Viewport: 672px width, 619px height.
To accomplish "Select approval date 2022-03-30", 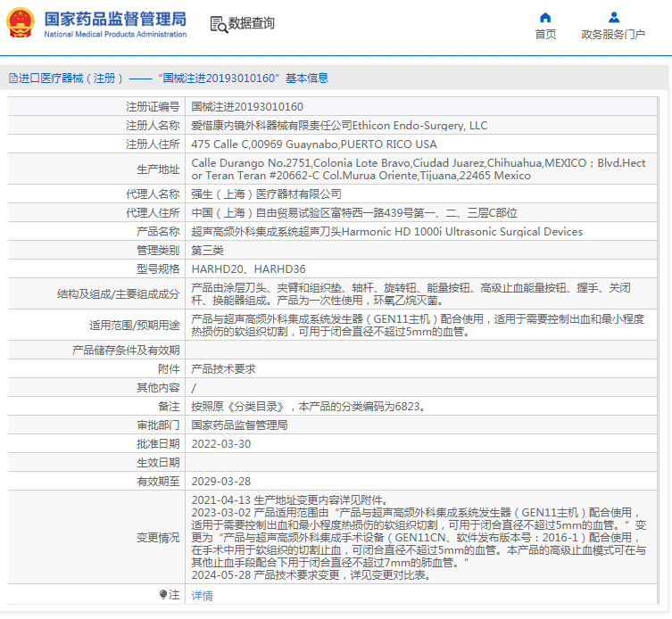I will coord(221,444).
